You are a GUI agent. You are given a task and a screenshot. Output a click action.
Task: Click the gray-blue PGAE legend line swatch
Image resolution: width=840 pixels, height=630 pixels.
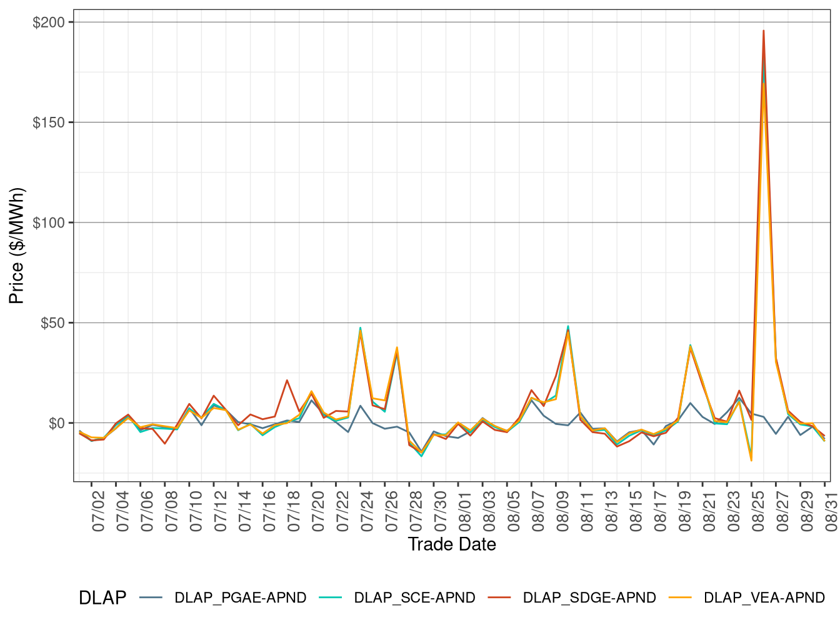151,597
